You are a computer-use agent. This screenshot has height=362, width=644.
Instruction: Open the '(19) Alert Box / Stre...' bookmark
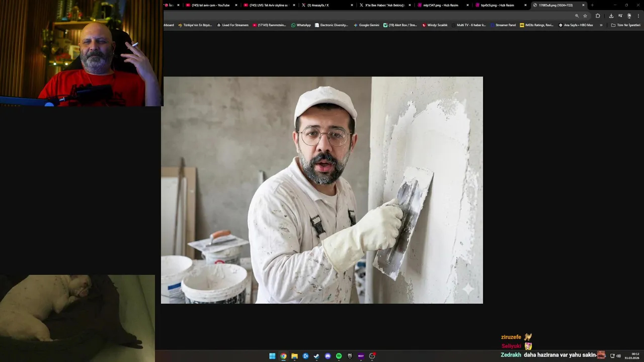[400, 25]
